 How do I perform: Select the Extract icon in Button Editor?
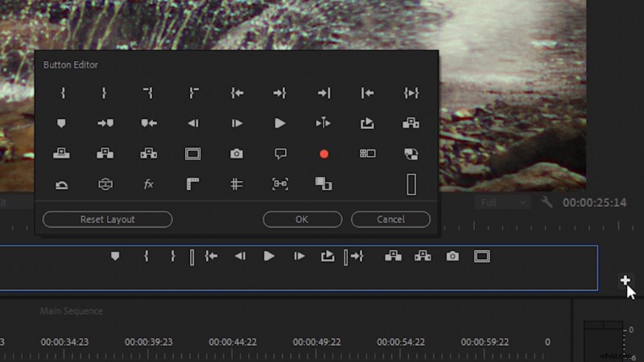click(x=149, y=154)
